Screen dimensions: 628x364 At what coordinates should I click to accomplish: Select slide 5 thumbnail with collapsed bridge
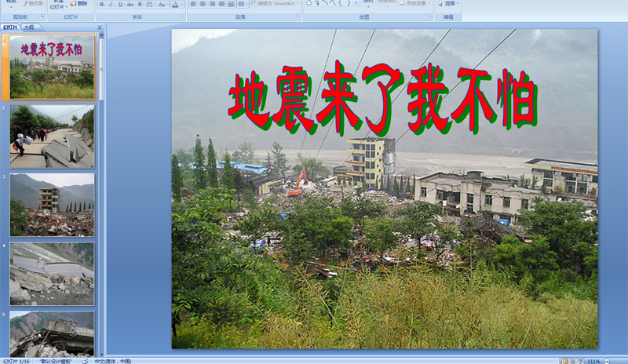(x=52, y=333)
